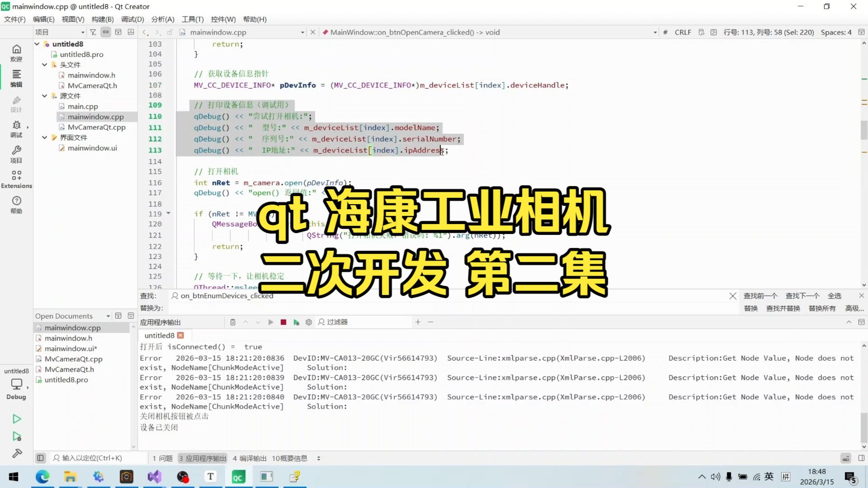Open the output panes selector arrows
Image resolution: width=868 pixels, height=488 pixels.
click(x=319, y=458)
